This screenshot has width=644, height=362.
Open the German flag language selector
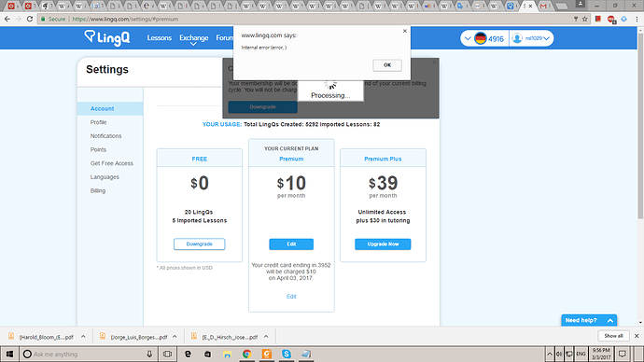click(480, 38)
